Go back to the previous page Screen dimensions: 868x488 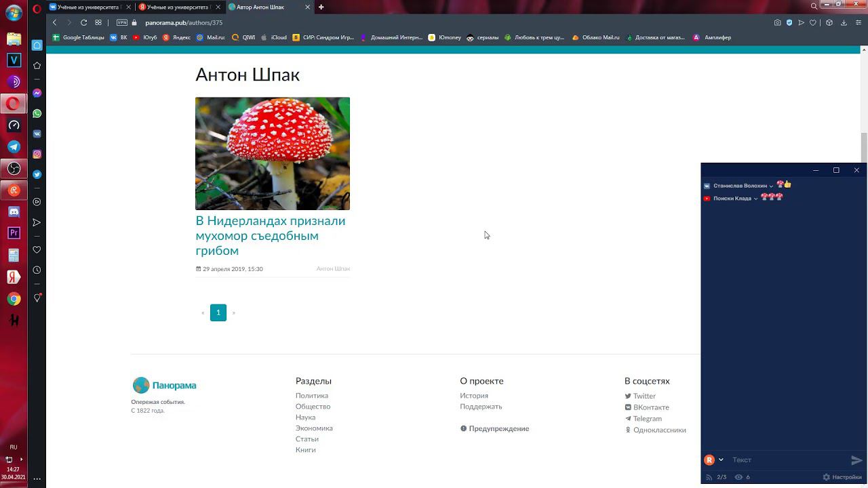[x=55, y=22]
